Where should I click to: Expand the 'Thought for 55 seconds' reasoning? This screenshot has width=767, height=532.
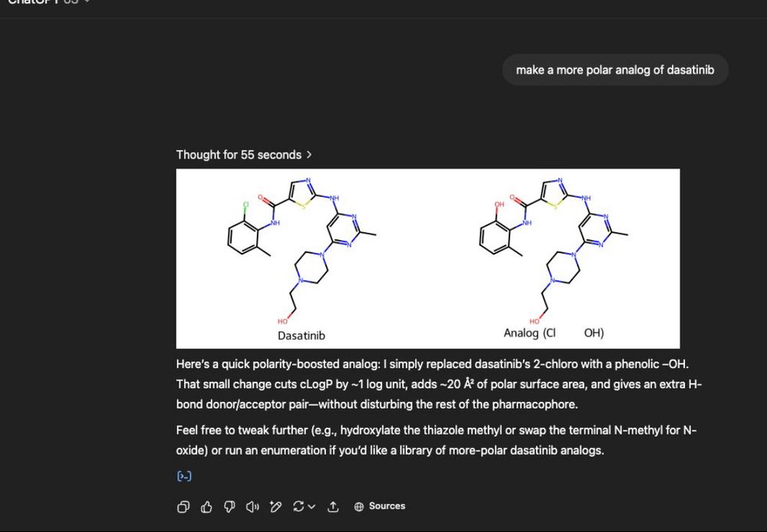coord(244,155)
